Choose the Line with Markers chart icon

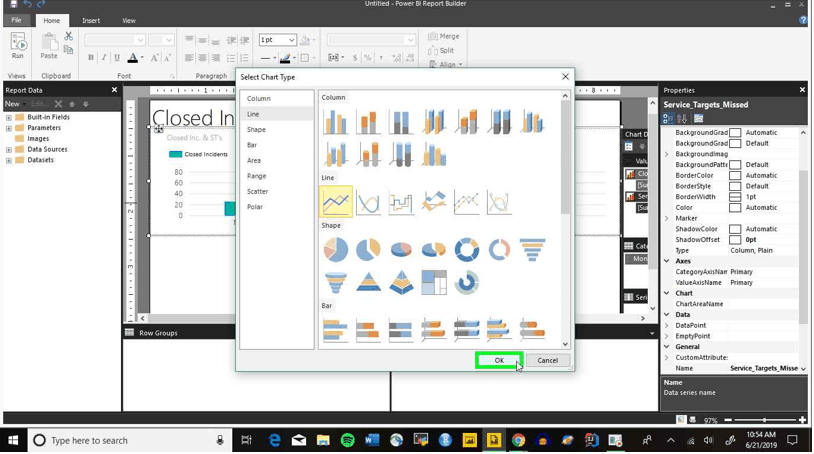pos(466,201)
